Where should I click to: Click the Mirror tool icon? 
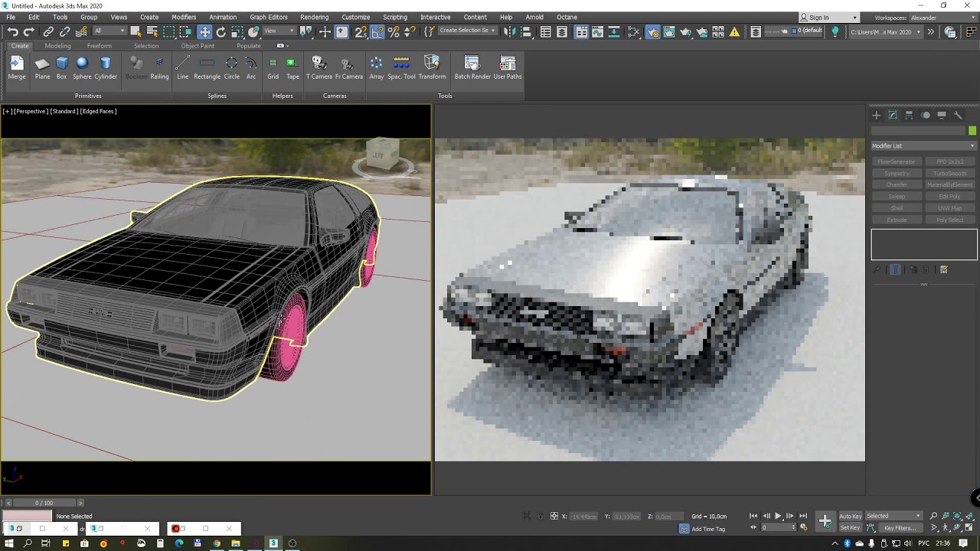click(511, 31)
